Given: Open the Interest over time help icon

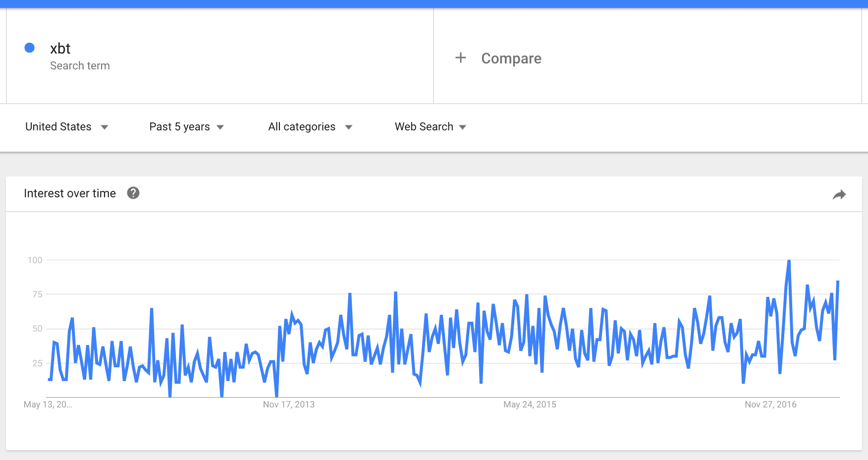Looking at the screenshot, I should [133, 193].
